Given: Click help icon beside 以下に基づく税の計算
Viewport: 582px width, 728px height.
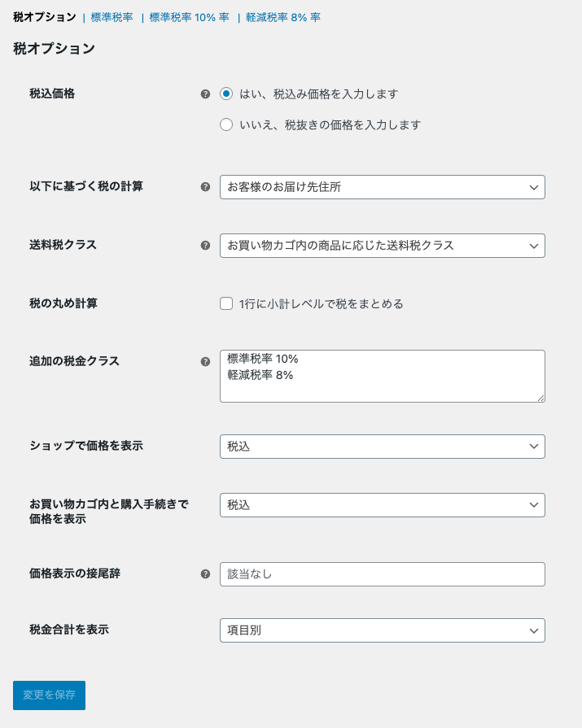Looking at the screenshot, I should [x=205, y=187].
